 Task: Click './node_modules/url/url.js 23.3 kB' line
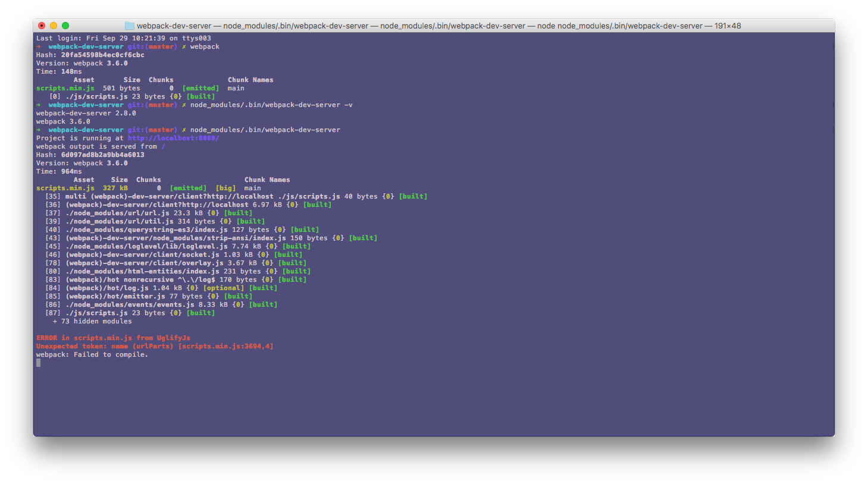point(149,213)
